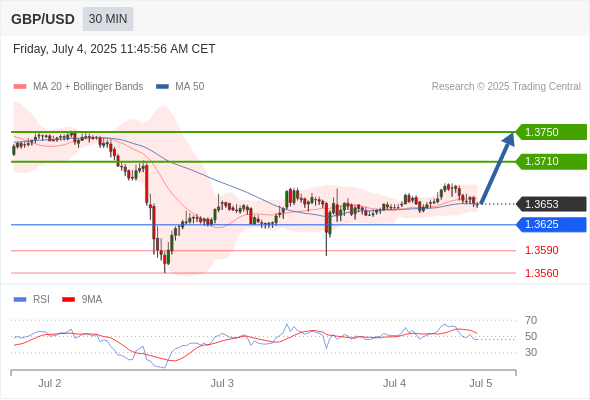This screenshot has height=400, width=590.
Task: Click the Jul 5 date axis label
Action: [481, 383]
